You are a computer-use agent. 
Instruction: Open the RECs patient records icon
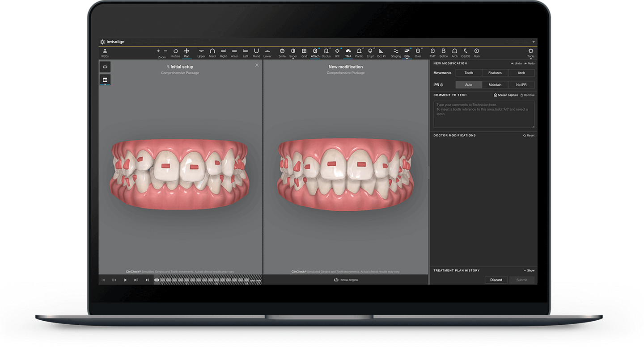tap(105, 53)
